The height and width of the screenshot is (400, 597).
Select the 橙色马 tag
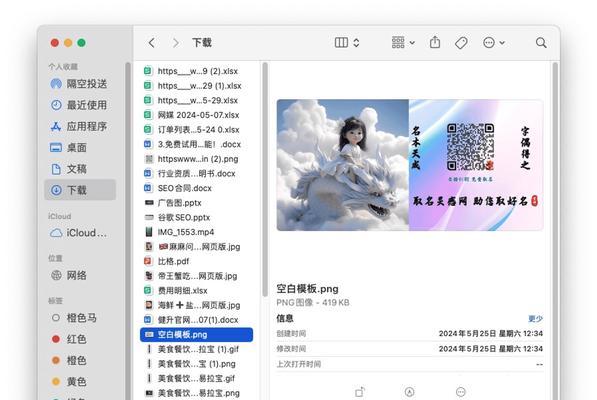[80, 318]
